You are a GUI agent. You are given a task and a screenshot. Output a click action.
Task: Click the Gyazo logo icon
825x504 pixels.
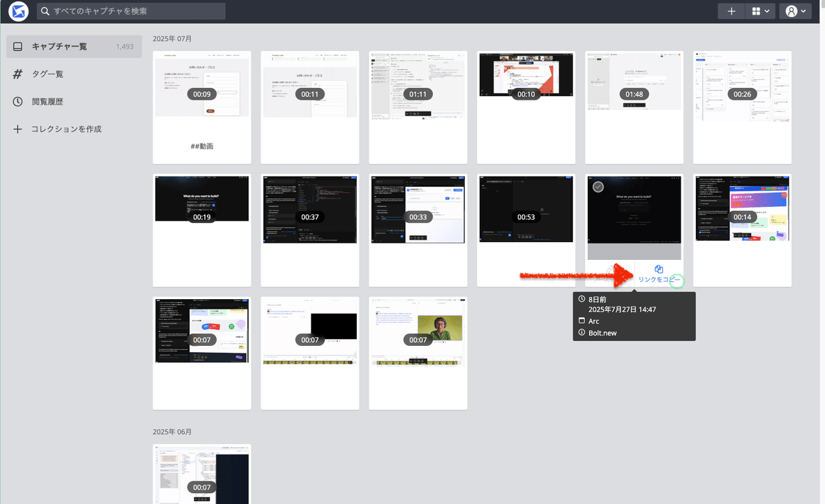[x=19, y=11]
